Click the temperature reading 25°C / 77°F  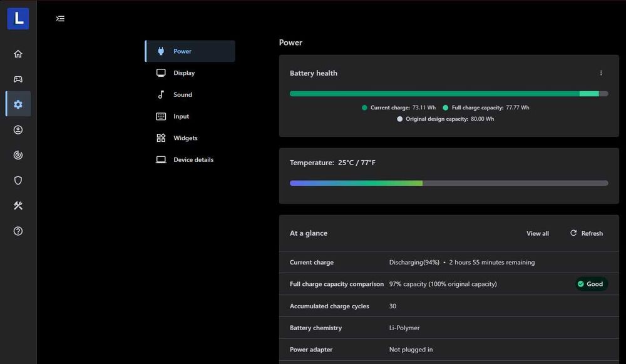pos(357,163)
